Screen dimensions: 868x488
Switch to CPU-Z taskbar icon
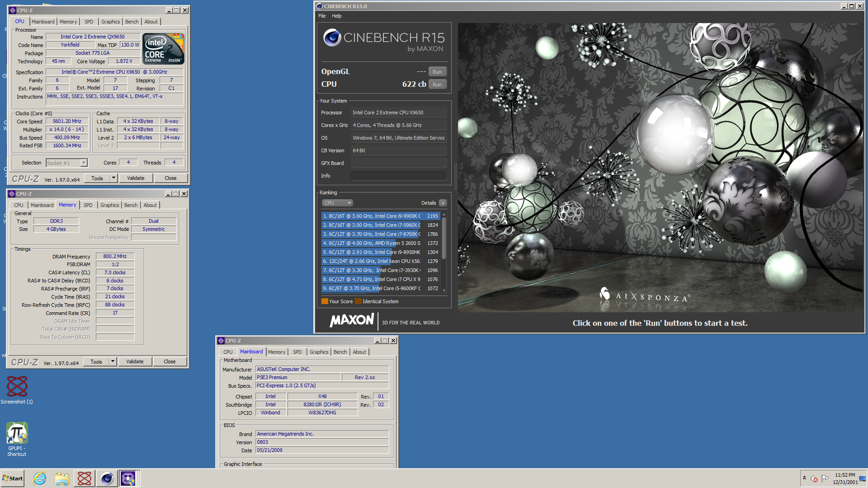128,479
